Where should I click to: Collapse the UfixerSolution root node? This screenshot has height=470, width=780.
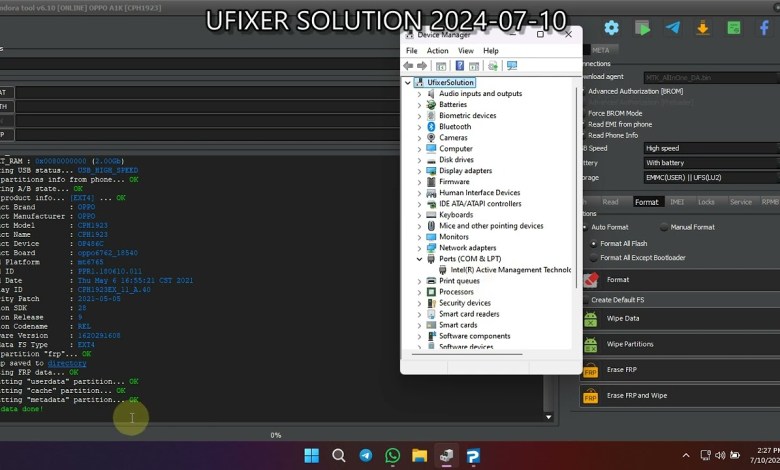pyautogui.click(x=408, y=83)
